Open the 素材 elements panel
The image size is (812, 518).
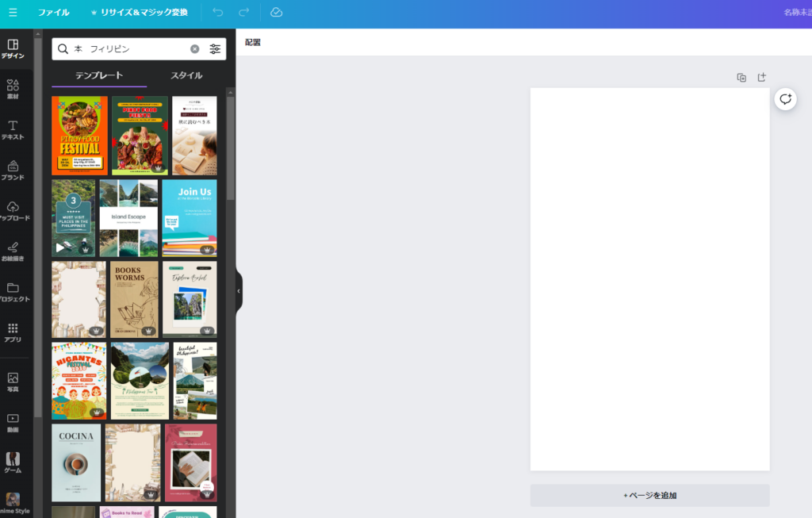click(13, 89)
